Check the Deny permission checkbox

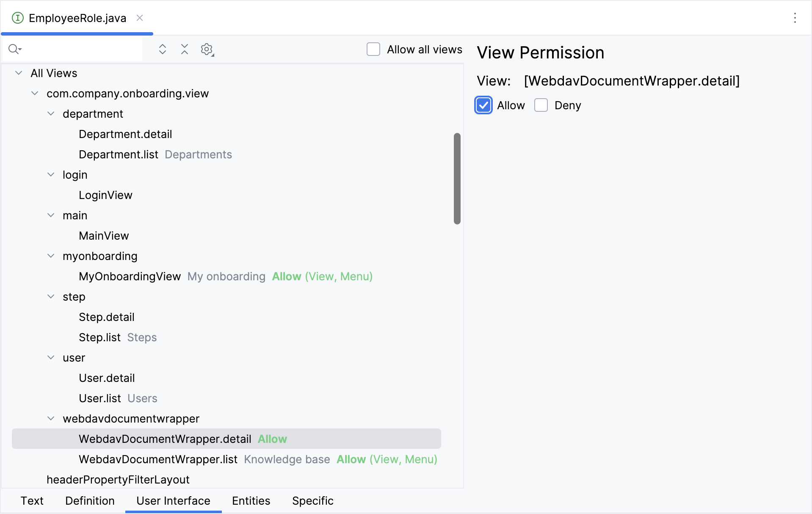pyautogui.click(x=541, y=105)
